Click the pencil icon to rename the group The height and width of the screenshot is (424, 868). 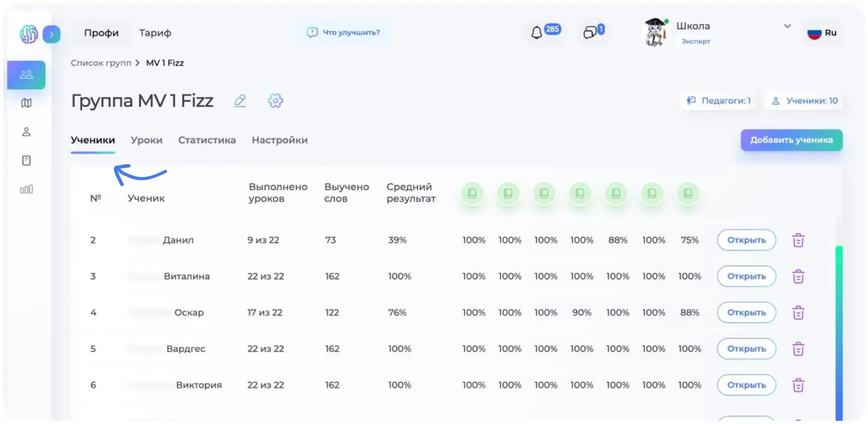[240, 101]
